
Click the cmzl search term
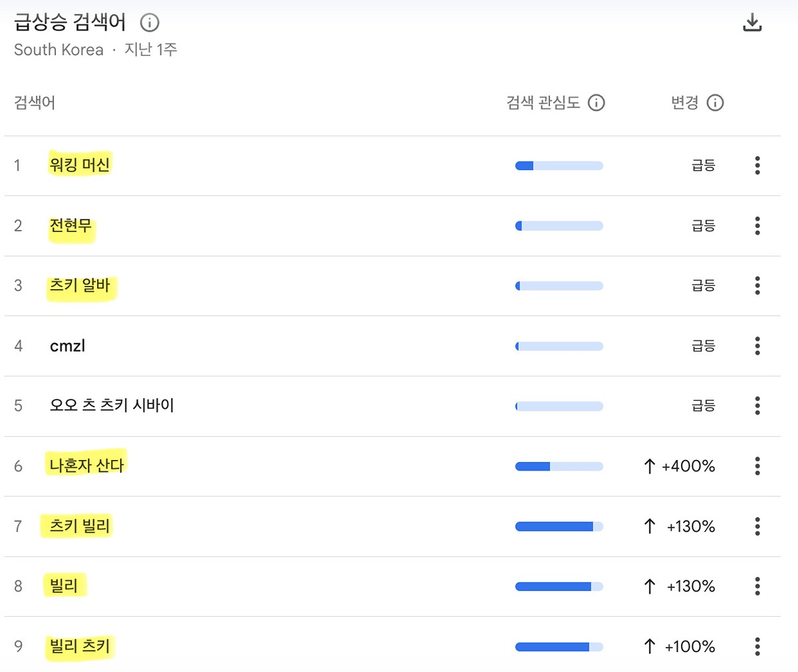(x=67, y=346)
